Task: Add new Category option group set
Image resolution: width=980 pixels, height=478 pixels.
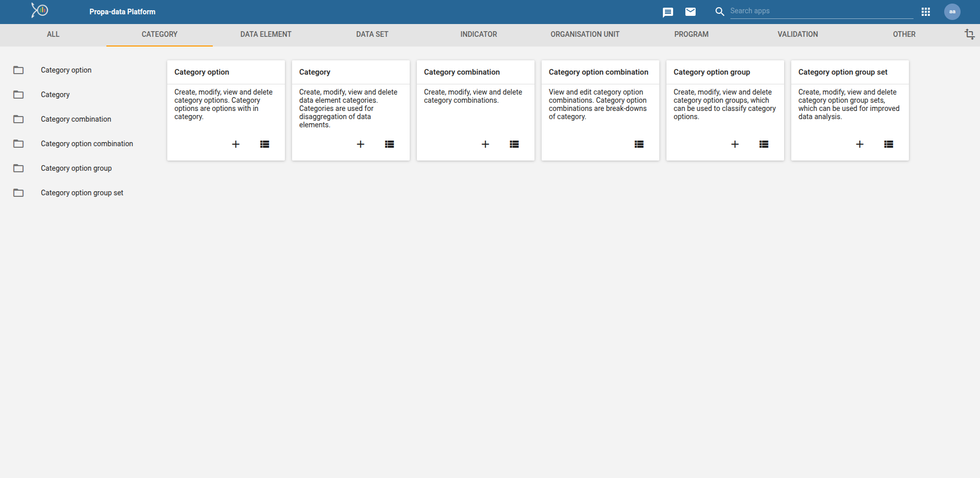Action: [860, 144]
